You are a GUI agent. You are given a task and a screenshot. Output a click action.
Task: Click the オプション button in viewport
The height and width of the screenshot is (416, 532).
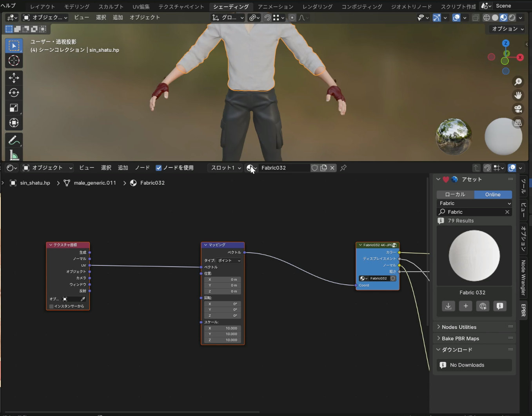pos(507,29)
